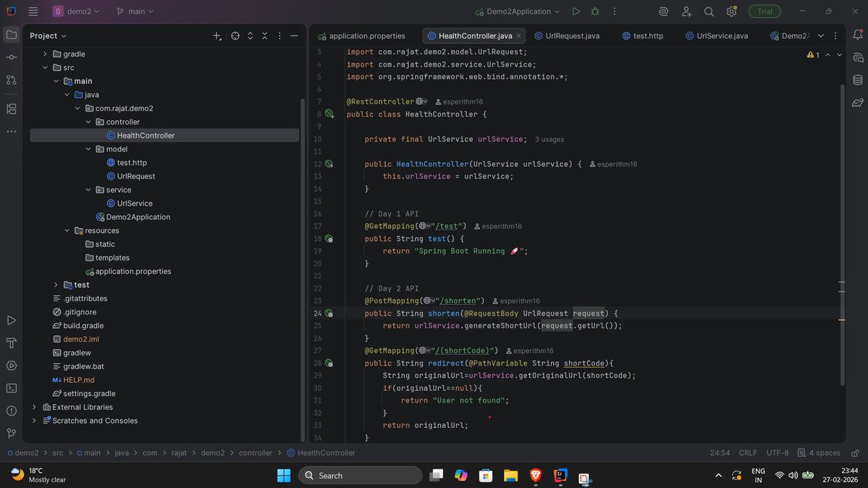Expand the test folder
The height and width of the screenshot is (488, 868).
pyautogui.click(x=56, y=285)
